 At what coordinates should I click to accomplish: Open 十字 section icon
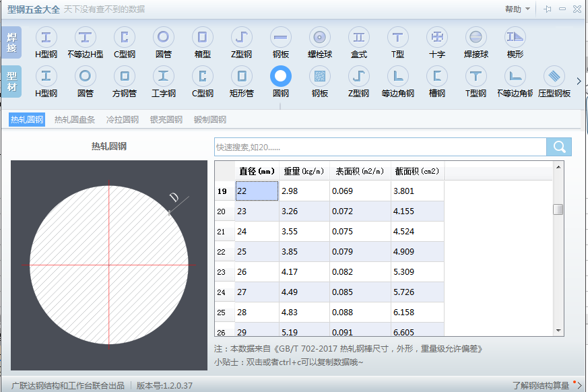click(x=437, y=37)
